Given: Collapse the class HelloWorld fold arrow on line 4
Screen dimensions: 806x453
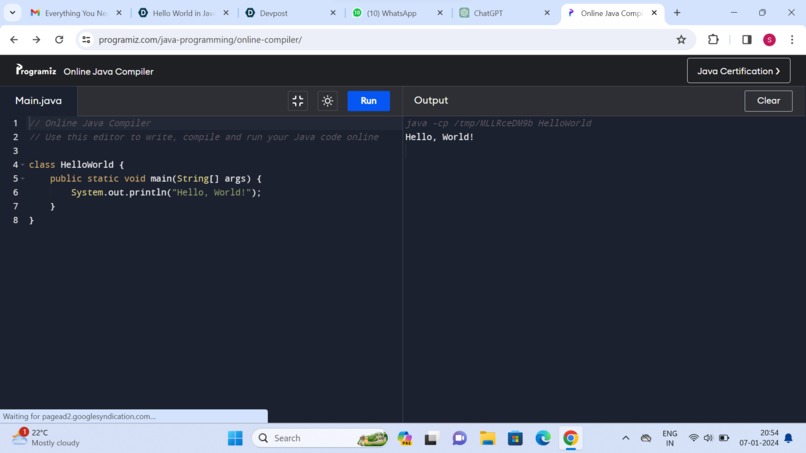Looking at the screenshot, I should click(x=23, y=165).
